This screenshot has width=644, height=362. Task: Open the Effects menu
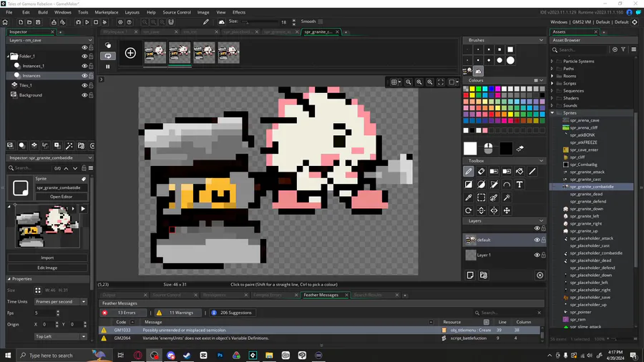point(239,12)
